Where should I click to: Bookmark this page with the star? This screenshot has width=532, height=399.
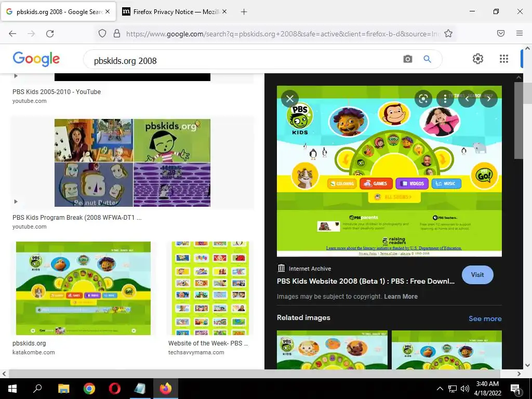[x=448, y=34]
